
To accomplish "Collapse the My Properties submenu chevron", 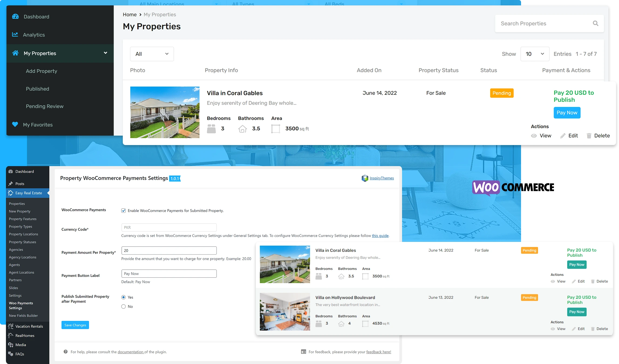I will (106, 53).
